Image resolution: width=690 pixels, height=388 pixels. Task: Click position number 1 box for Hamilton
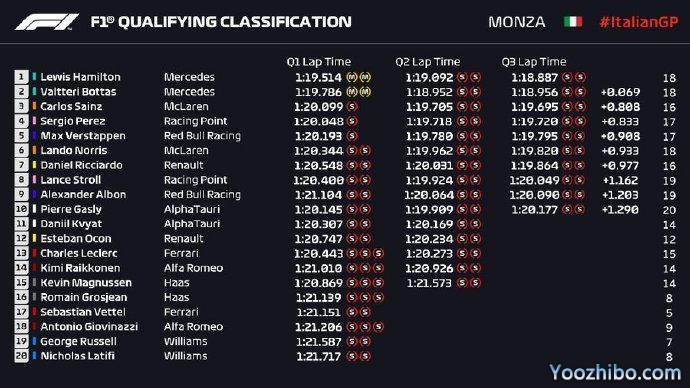coord(21,77)
